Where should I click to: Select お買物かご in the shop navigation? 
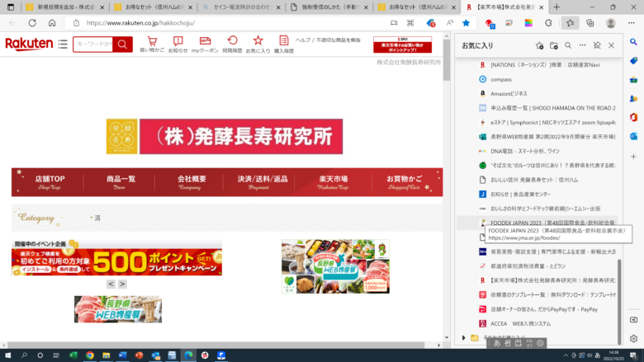click(x=404, y=182)
